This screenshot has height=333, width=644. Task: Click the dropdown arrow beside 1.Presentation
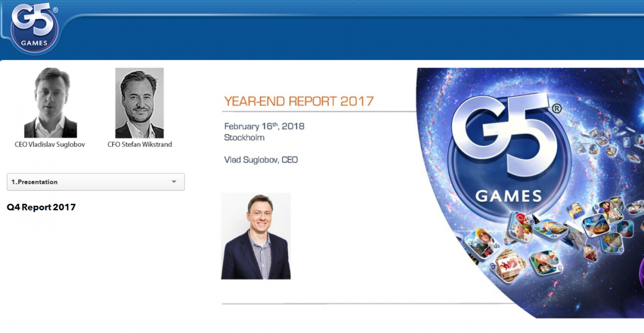coord(174,182)
